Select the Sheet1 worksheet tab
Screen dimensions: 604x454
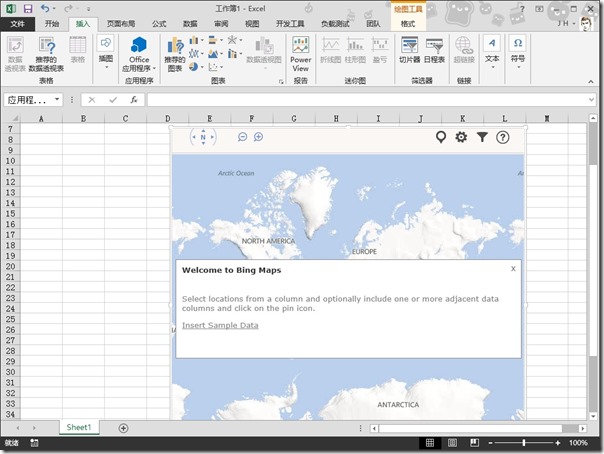79,427
